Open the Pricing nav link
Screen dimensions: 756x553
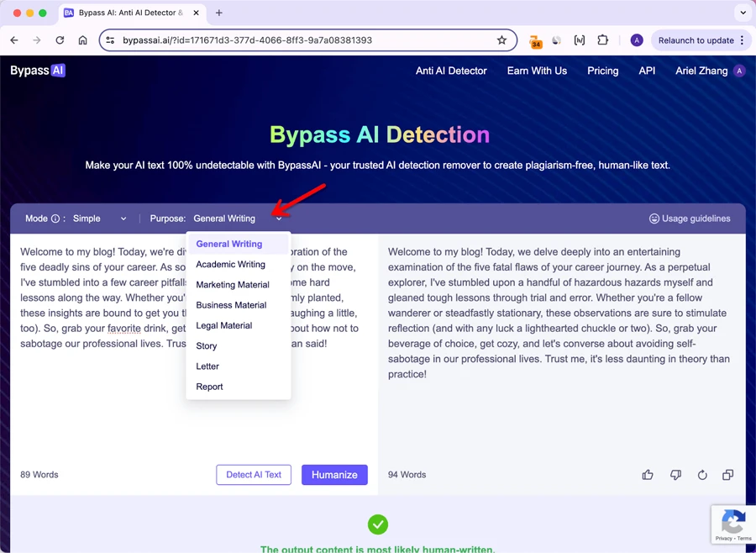tap(602, 71)
